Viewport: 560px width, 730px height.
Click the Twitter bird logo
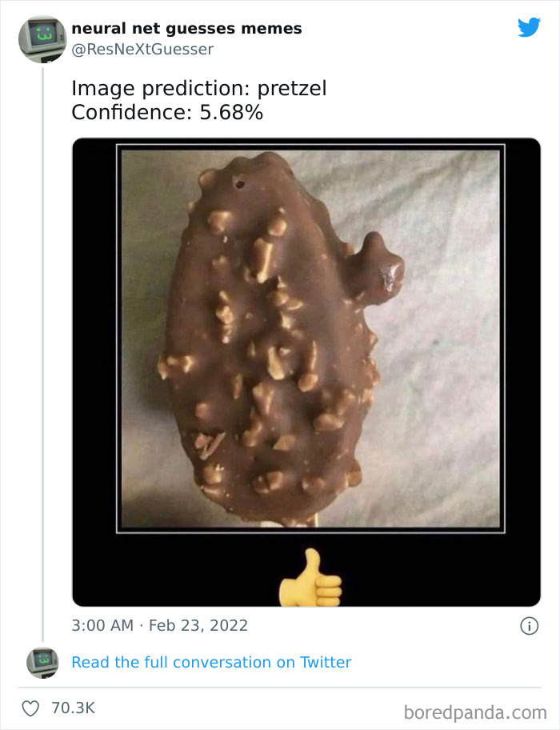tap(529, 28)
